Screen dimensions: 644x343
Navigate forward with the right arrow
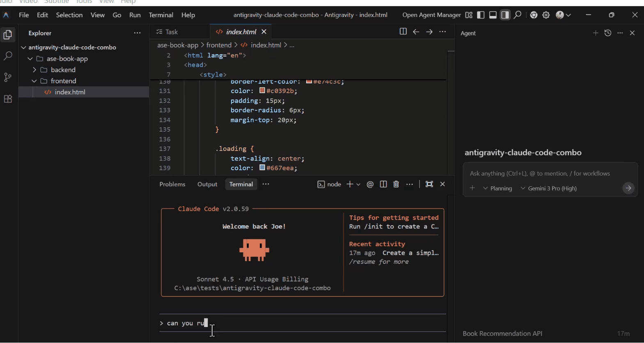click(x=429, y=32)
